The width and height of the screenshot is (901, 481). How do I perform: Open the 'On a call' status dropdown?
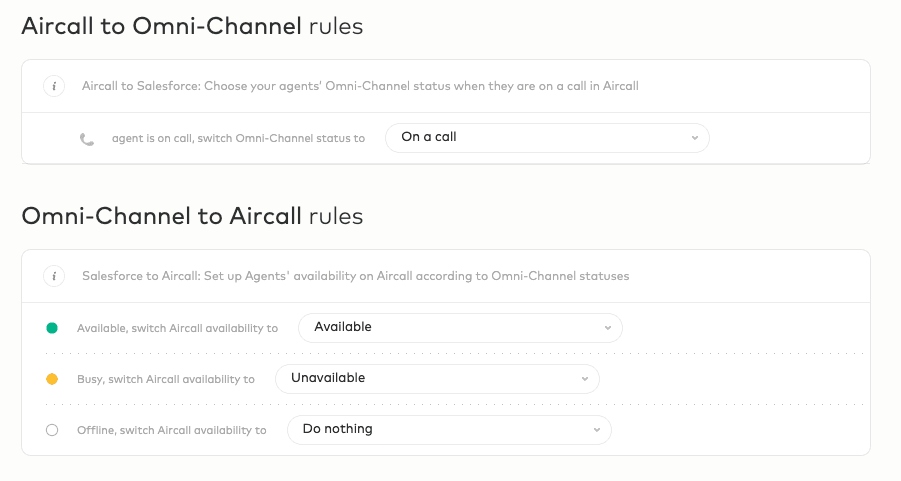tap(546, 138)
